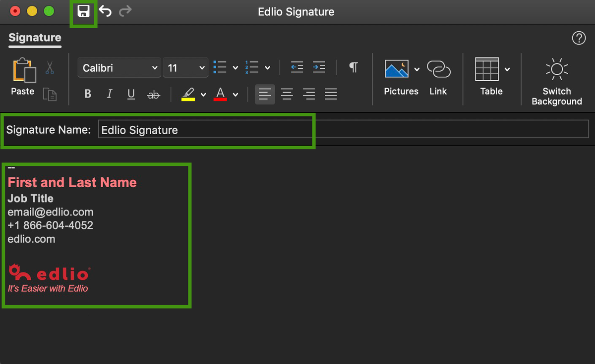Expand bullet style options arrow
This screenshot has width=595, height=364.
(x=236, y=68)
